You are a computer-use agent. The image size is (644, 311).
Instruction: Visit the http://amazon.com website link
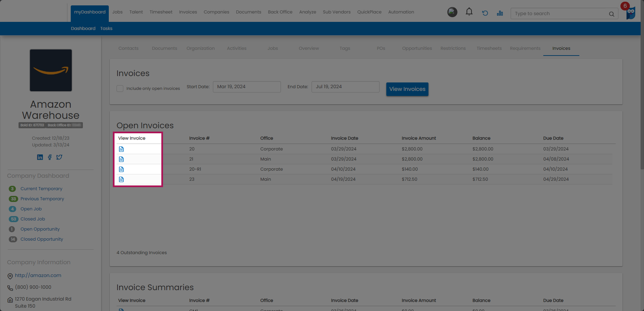pyautogui.click(x=38, y=275)
